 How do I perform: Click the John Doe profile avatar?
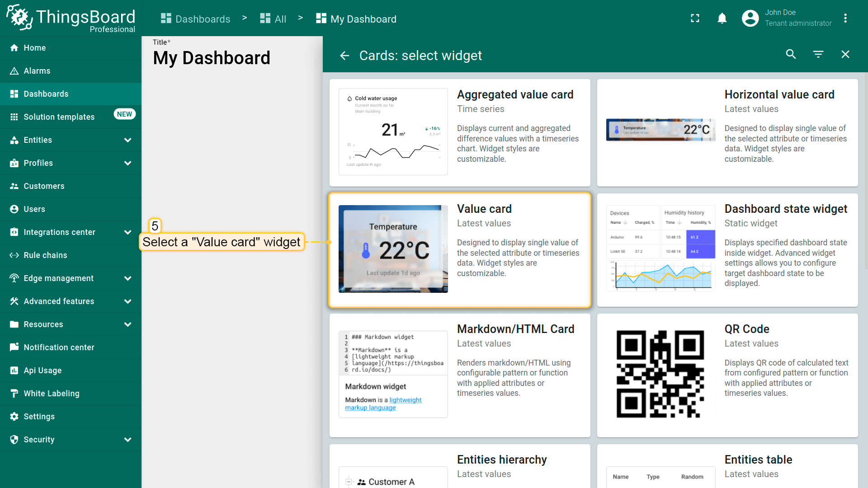click(750, 19)
